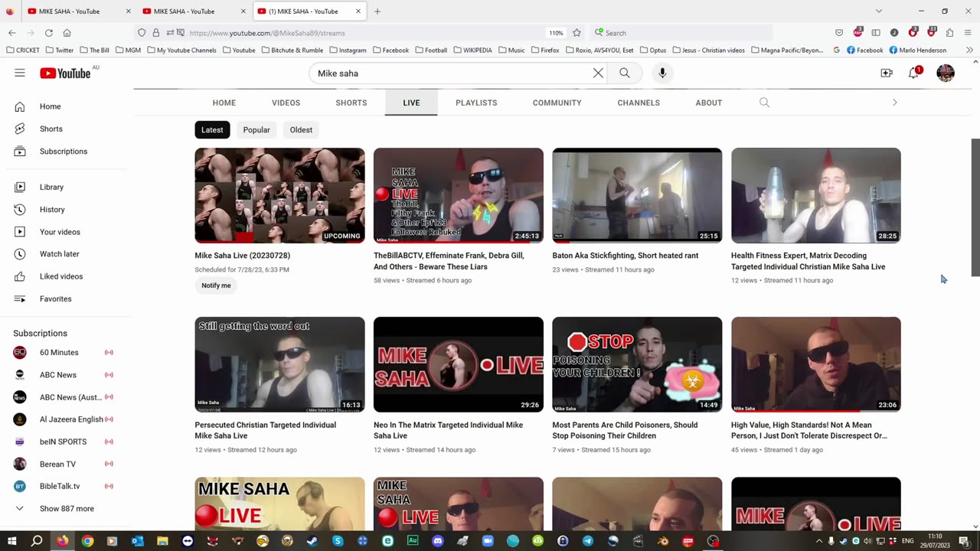The width and height of the screenshot is (980, 551).
Task: Click the Firefox back arrow
Action: pos(12,33)
